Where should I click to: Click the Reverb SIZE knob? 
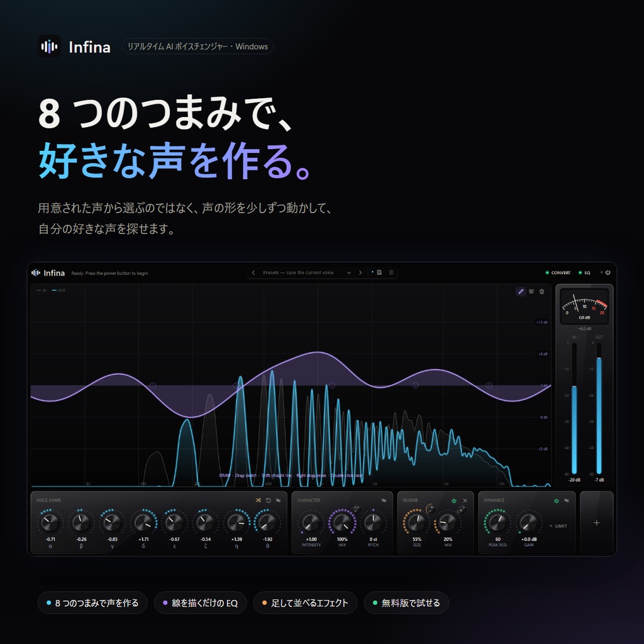[x=416, y=523]
